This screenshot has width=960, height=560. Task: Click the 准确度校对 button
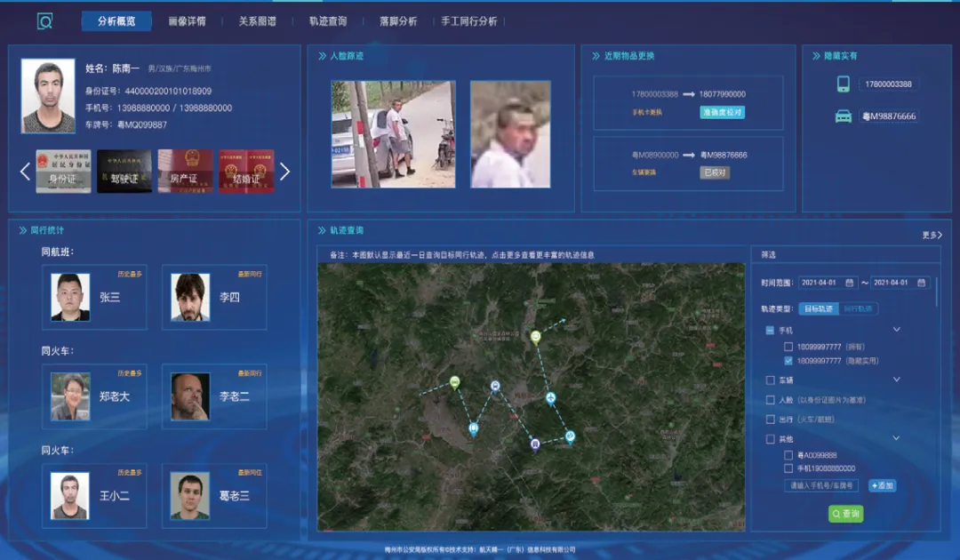(722, 113)
